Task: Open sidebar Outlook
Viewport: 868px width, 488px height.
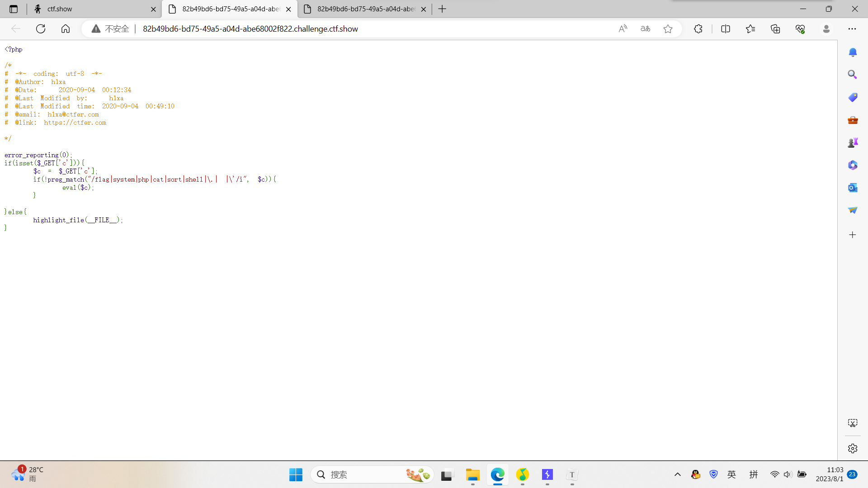Action: click(x=853, y=188)
